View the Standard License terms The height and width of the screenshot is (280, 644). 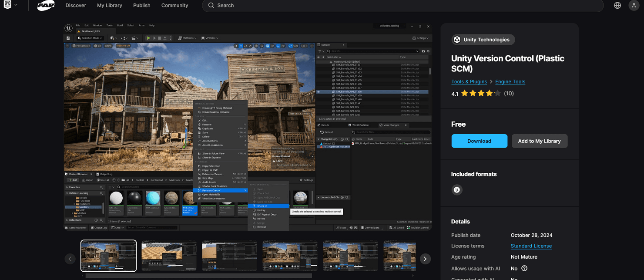[x=531, y=246]
